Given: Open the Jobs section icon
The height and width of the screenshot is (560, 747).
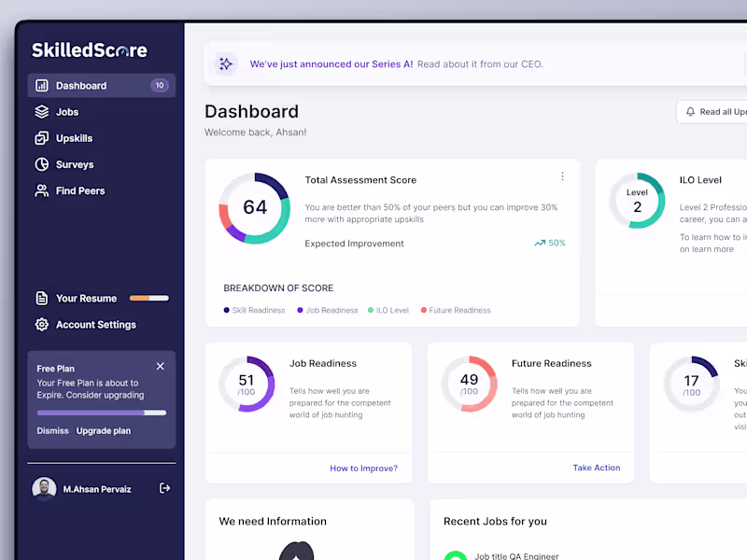Looking at the screenshot, I should (x=41, y=111).
